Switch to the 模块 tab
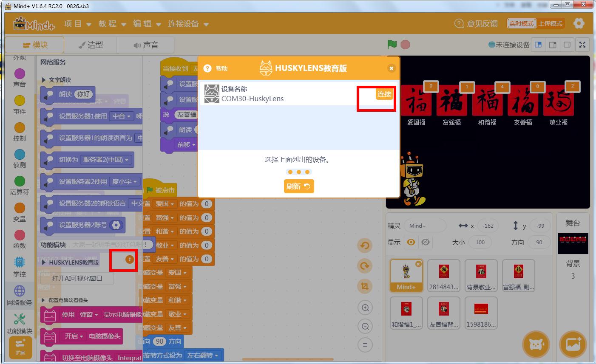The image size is (596, 364). 35,45
